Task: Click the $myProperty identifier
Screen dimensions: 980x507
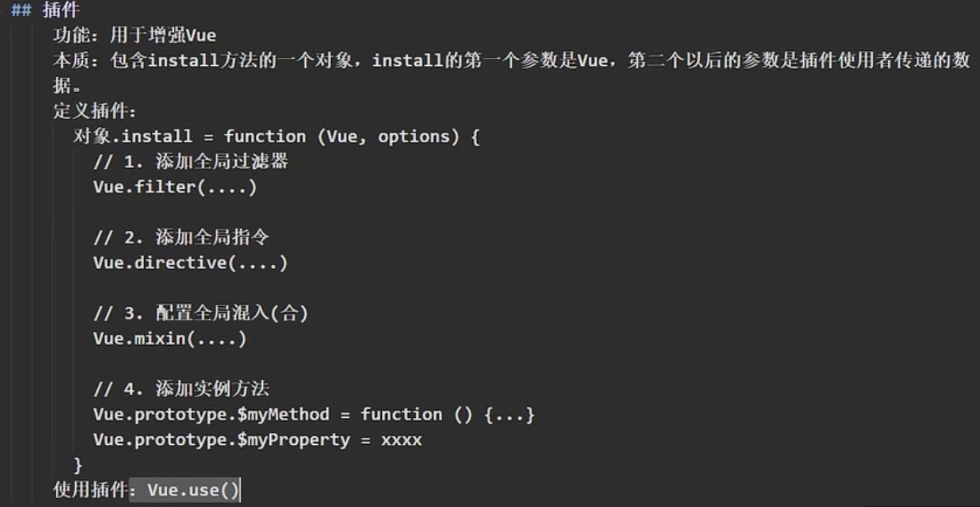Action: (x=293, y=440)
